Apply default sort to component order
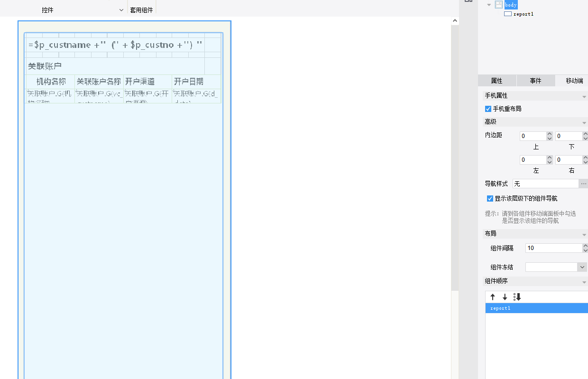This screenshot has height=379, width=588. (x=517, y=297)
